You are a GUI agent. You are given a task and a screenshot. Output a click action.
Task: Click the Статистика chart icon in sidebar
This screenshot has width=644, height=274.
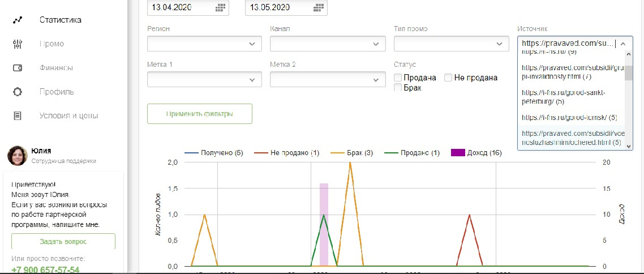pyautogui.click(x=18, y=20)
